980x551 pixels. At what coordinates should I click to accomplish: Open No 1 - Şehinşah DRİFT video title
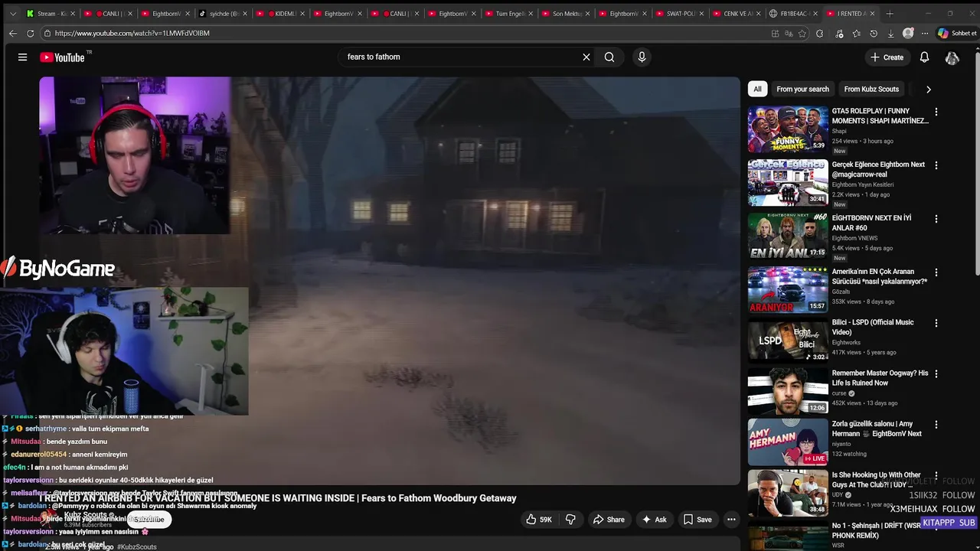click(x=877, y=530)
